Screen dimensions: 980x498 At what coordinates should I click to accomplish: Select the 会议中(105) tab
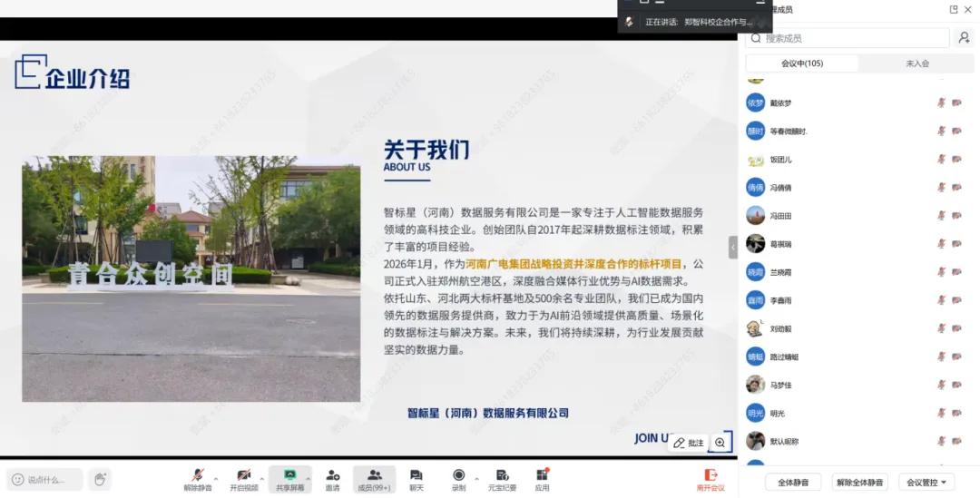click(801, 63)
